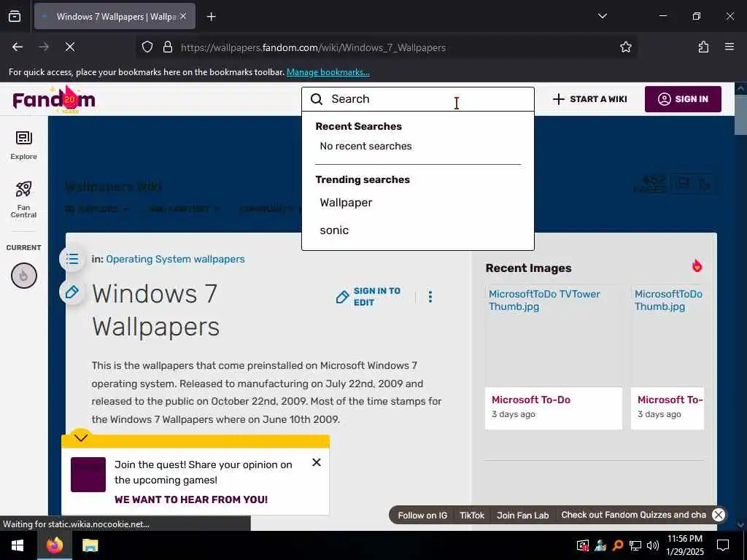
Task: Open File Explorer from the taskbar
Action: point(90,545)
